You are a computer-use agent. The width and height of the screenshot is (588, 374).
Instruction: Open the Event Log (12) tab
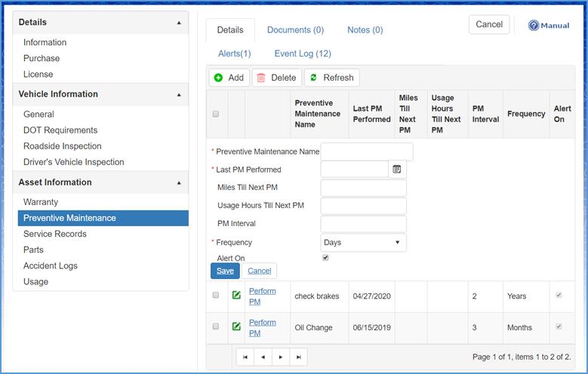pos(303,54)
